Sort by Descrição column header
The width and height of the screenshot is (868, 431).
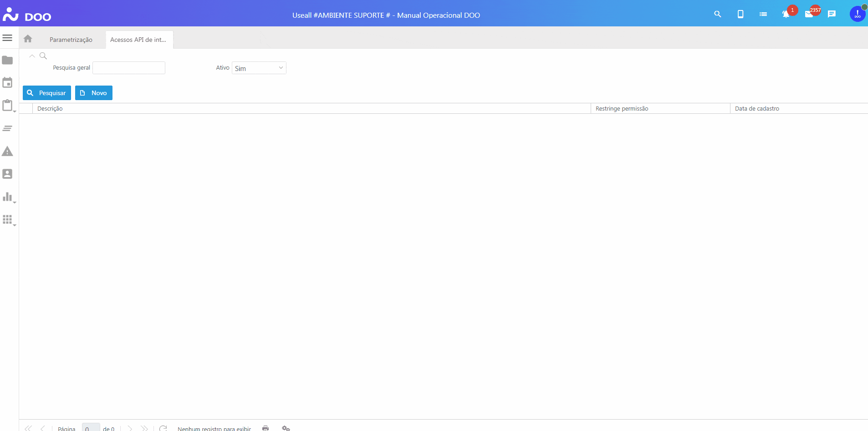click(50, 108)
